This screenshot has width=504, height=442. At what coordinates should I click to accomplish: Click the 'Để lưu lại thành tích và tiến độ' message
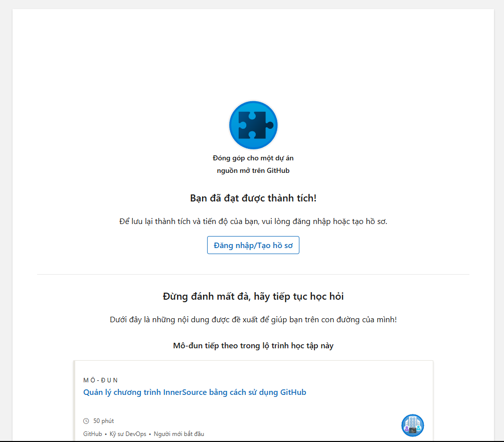[x=253, y=222]
